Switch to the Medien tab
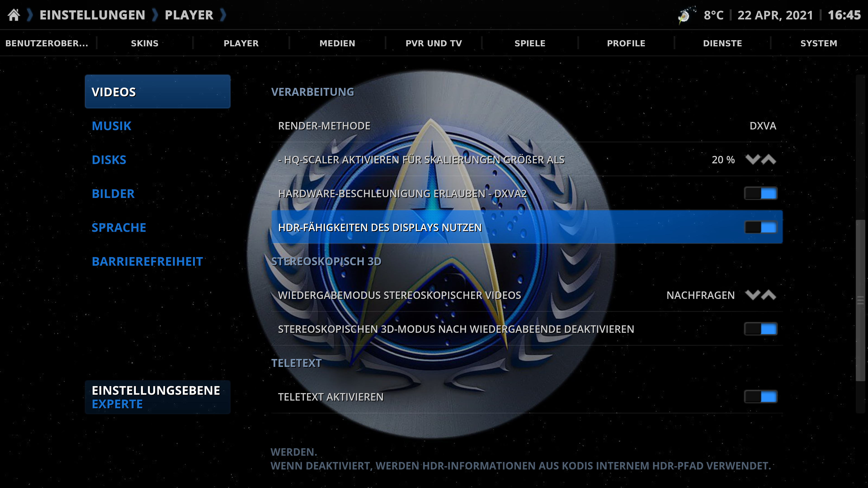The image size is (868, 488). 337,43
